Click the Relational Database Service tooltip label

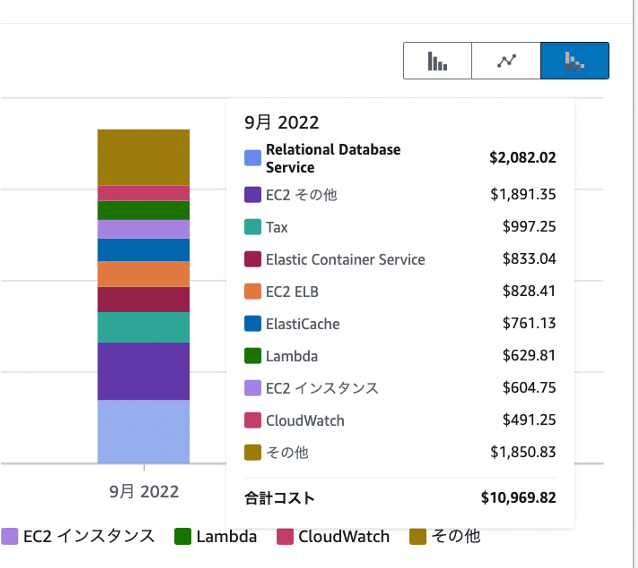tap(333, 158)
